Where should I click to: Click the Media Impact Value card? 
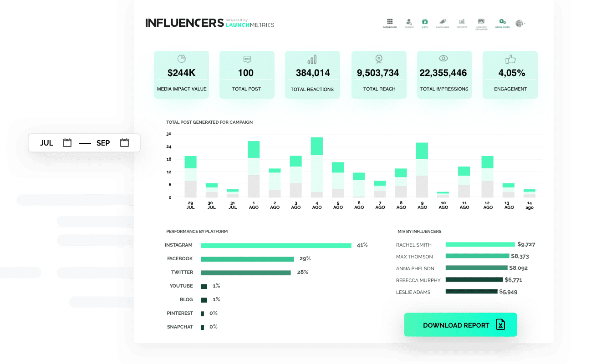pos(181,75)
